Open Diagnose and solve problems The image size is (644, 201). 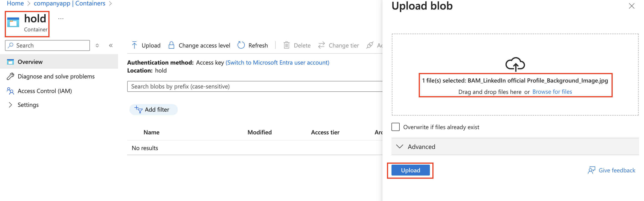coord(56,76)
